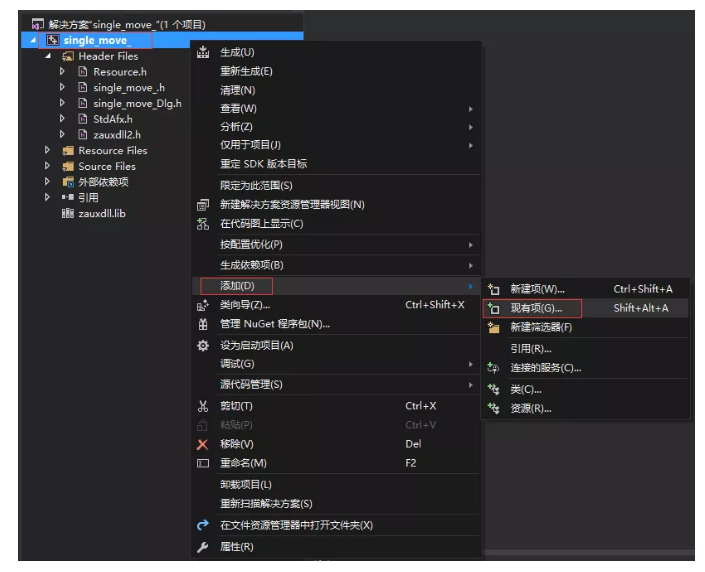
Task: Expand the single_move_Dlg.h node
Action: coord(62,103)
